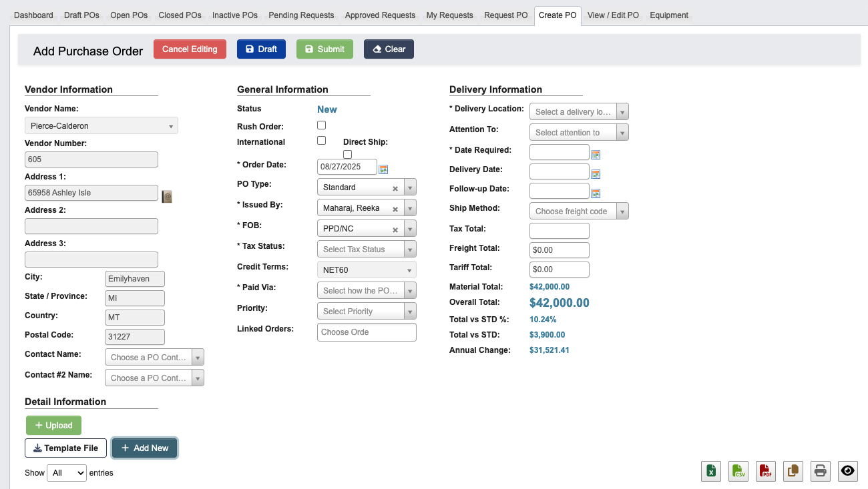Enable the International checkbox
Image resolution: width=868 pixels, height=489 pixels.
(x=321, y=140)
